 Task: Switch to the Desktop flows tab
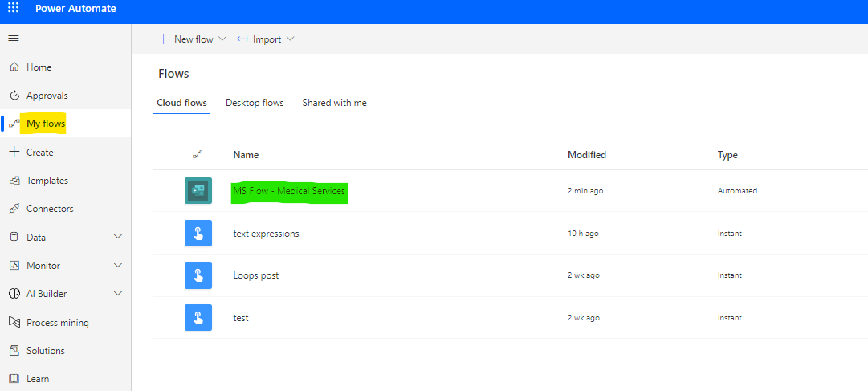click(x=255, y=103)
